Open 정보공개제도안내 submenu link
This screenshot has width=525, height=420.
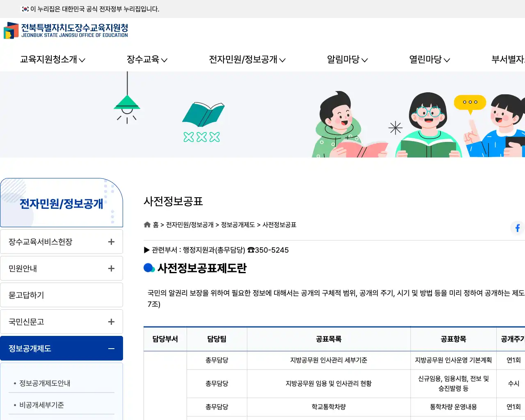(45, 383)
